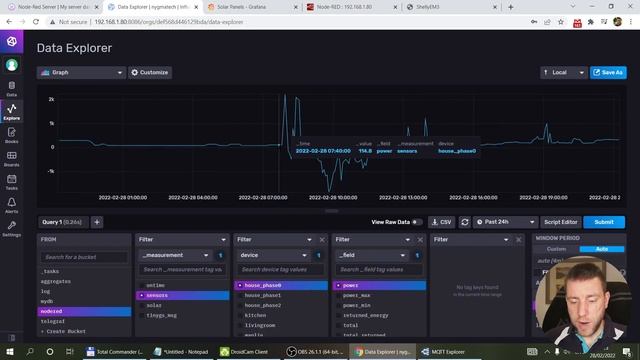This screenshot has width=640, height=360.
Task: Click the Search for a bucket field
Action: pyautogui.click(x=84, y=257)
